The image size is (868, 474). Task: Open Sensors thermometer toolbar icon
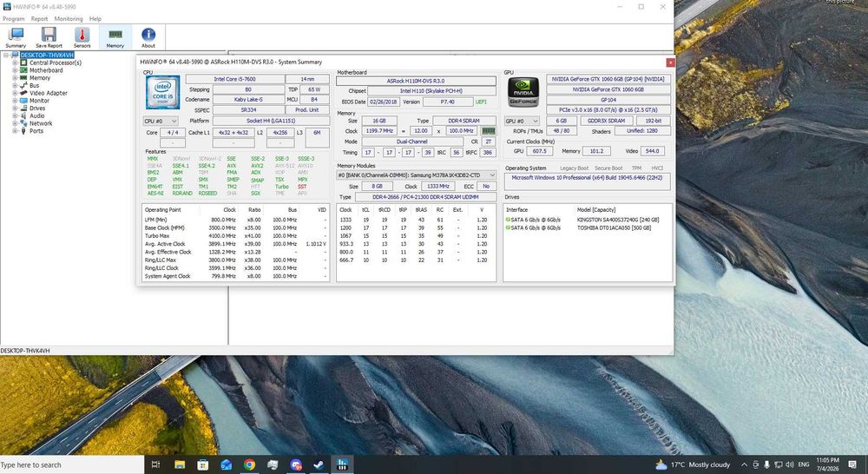(82, 37)
